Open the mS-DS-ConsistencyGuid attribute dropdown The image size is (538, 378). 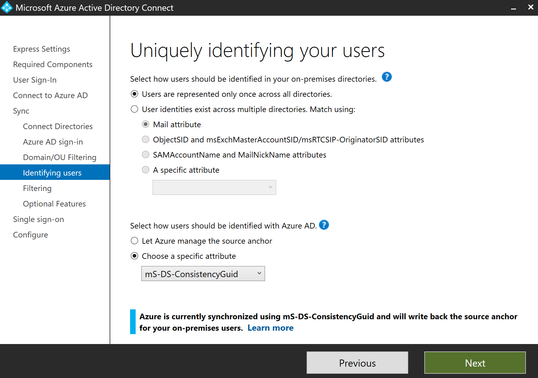pyautogui.click(x=203, y=274)
